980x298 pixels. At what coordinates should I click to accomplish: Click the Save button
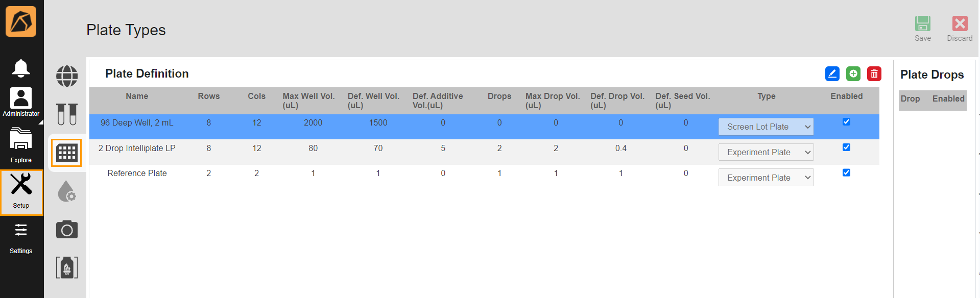[x=922, y=29]
